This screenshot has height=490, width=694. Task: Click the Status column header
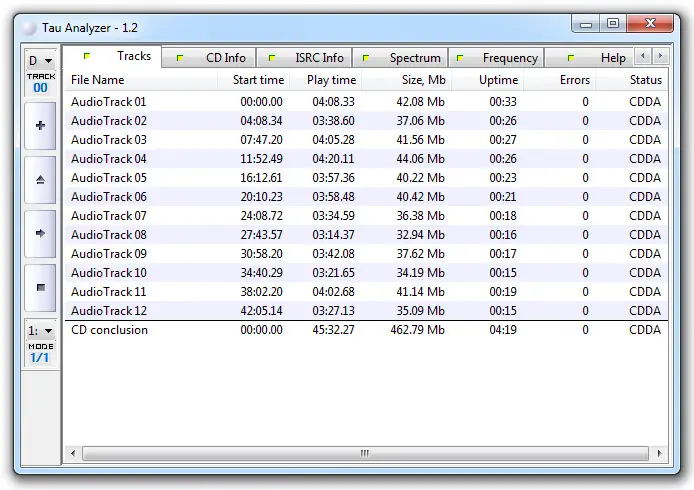coord(632,80)
